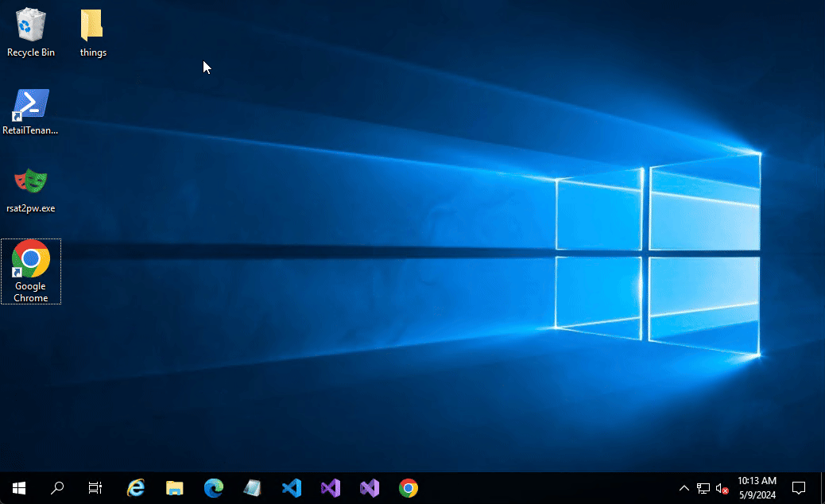Open Task View from the taskbar
This screenshot has width=825, height=504.
[x=95, y=488]
